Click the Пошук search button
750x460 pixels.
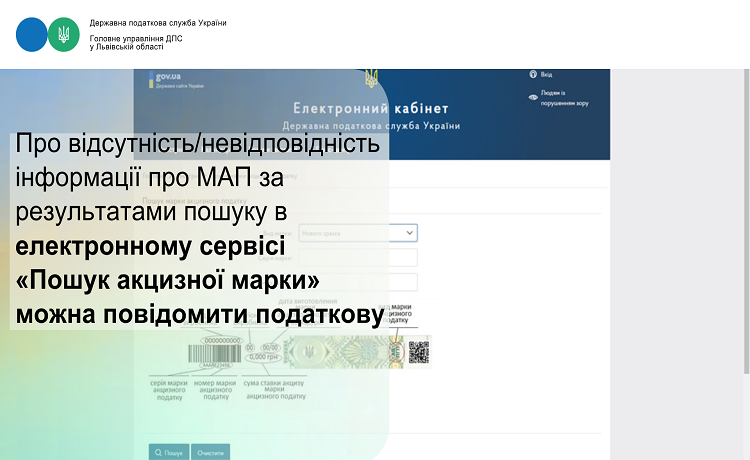point(168,452)
